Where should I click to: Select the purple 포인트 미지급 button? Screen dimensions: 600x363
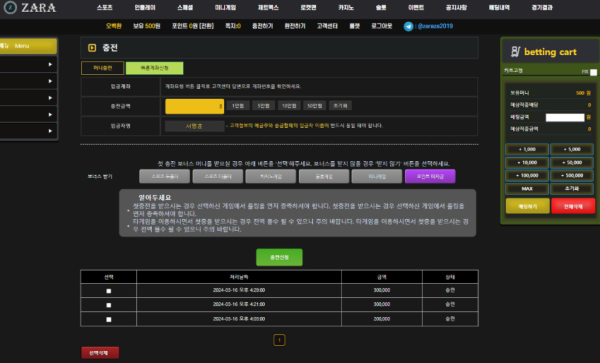pyautogui.click(x=430, y=176)
